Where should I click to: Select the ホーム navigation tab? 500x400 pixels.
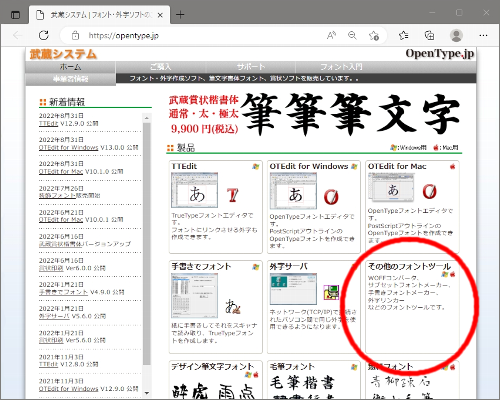(70, 67)
